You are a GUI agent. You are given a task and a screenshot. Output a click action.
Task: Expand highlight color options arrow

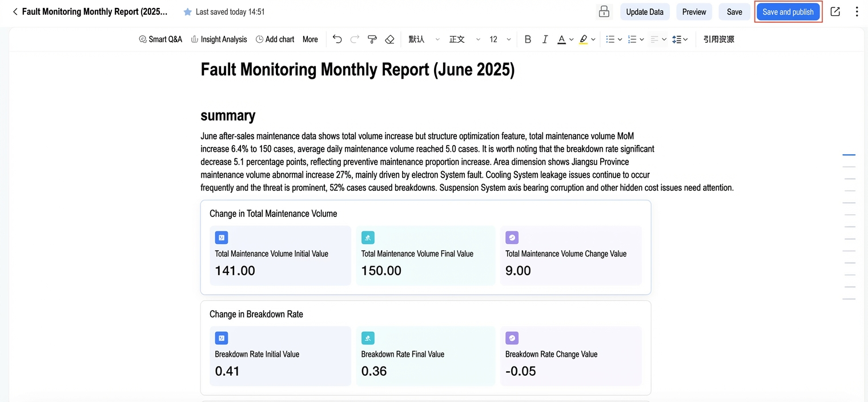click(593, 39)
